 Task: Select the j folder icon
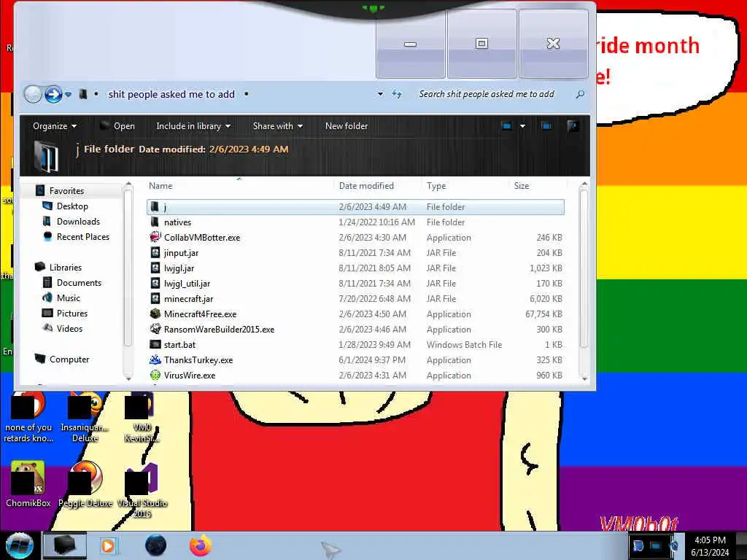[155, 206]
